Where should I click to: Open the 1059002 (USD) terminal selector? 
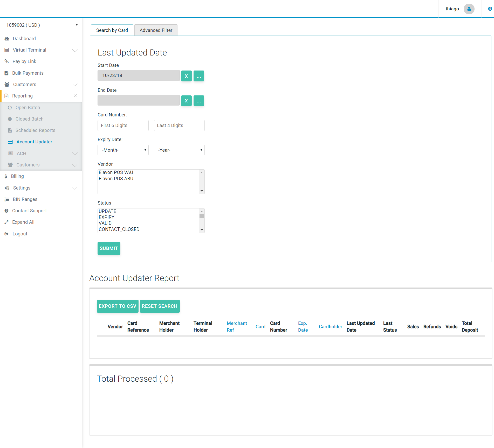point(41,25)
